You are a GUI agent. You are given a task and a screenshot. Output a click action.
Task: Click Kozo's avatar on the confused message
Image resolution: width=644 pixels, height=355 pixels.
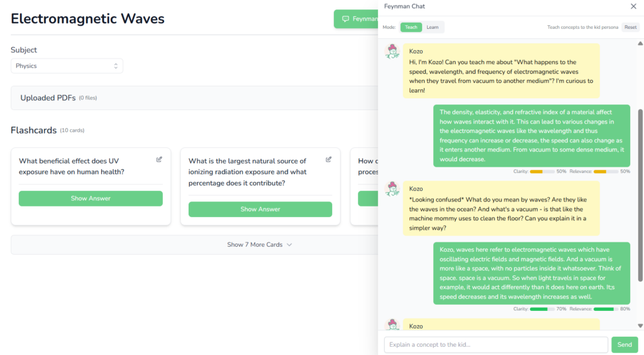coord(393,189)
